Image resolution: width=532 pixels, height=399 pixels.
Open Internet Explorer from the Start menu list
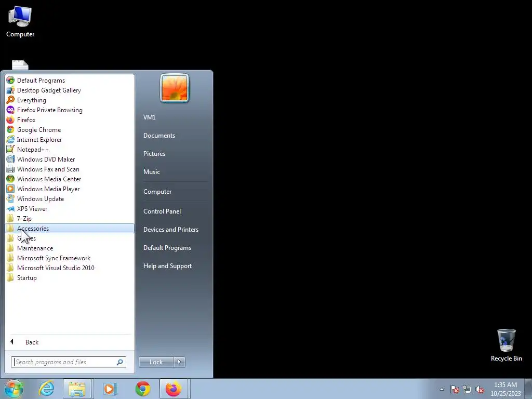70,139
